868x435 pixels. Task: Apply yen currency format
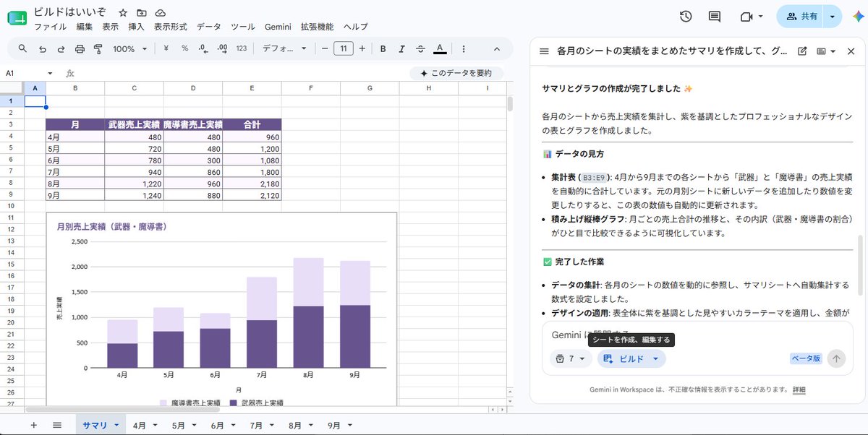[166, 48]
